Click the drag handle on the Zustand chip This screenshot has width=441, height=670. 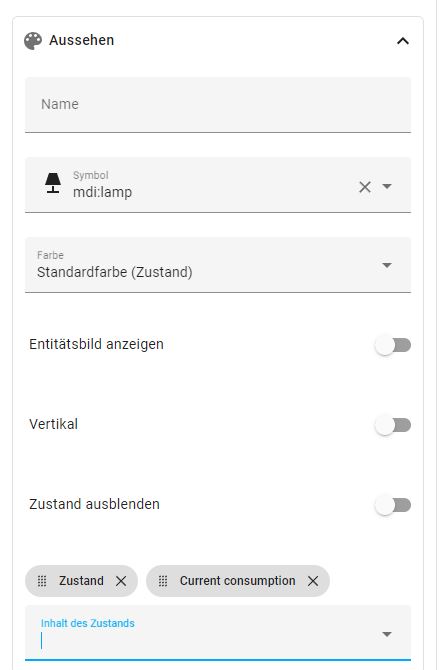coord(42,581)
